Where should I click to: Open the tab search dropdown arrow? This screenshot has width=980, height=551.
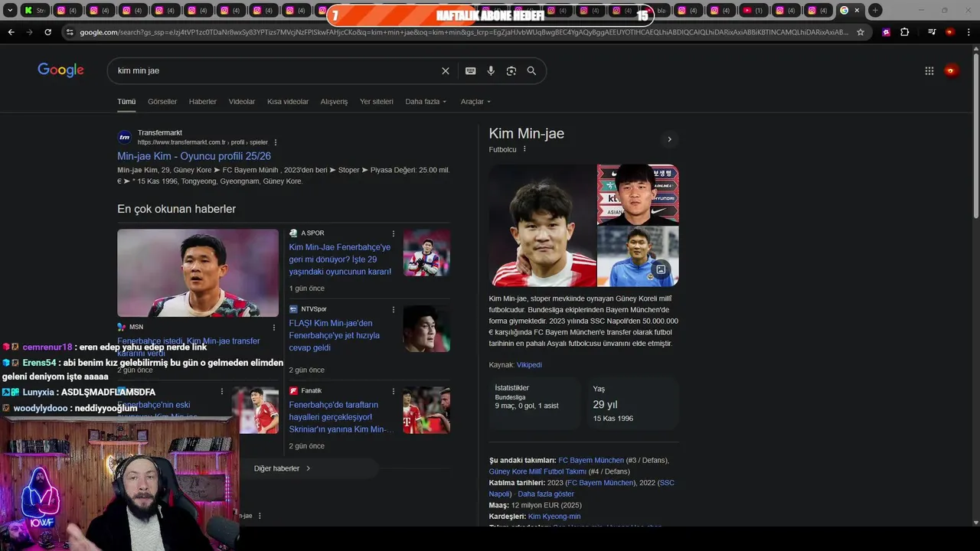(10, 10)
